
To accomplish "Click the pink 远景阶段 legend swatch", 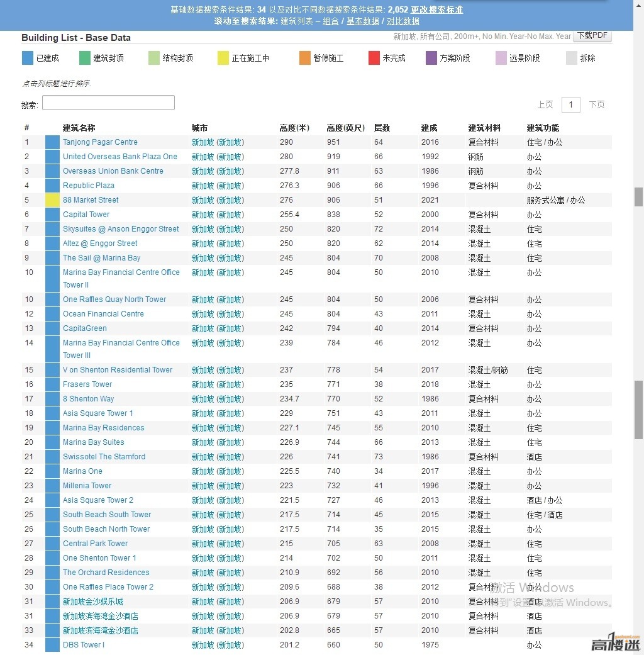I will 501,58.
